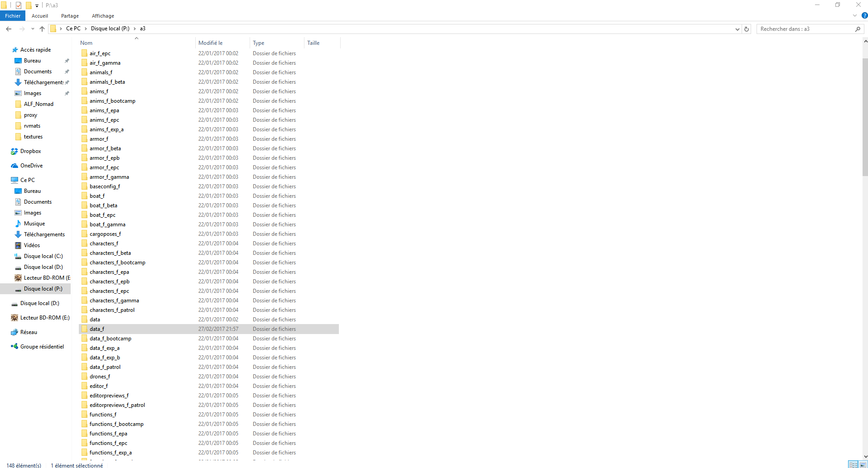Expand the address bar history dropdown

(x=737, y=29)
